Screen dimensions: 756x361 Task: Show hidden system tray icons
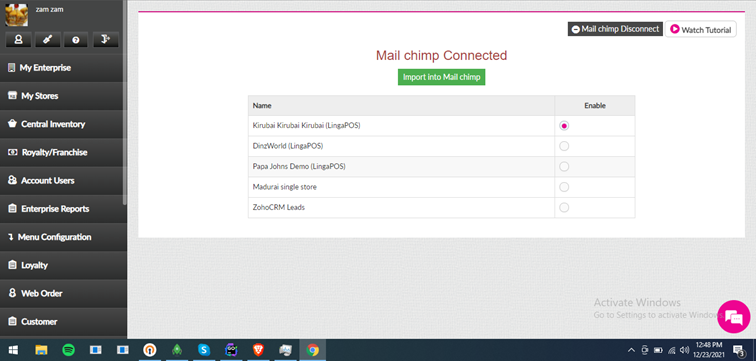pyautogui.click(x=631, y=350)
